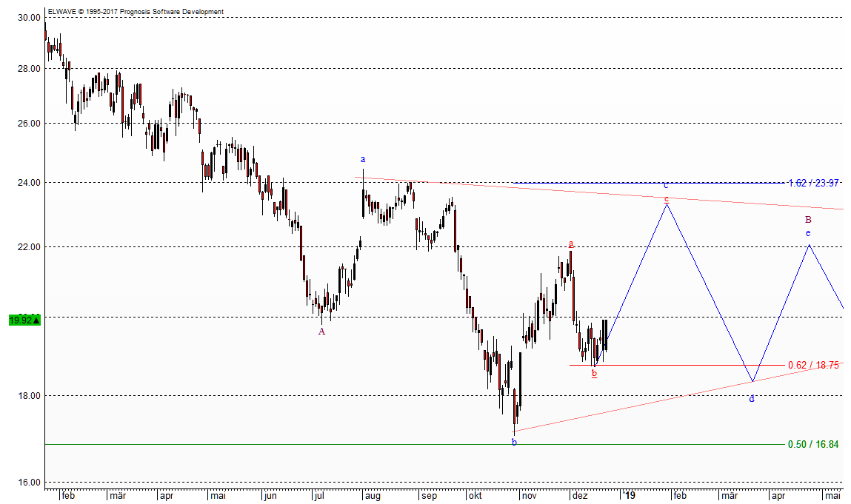Click the feb label of year 2019

680,495
